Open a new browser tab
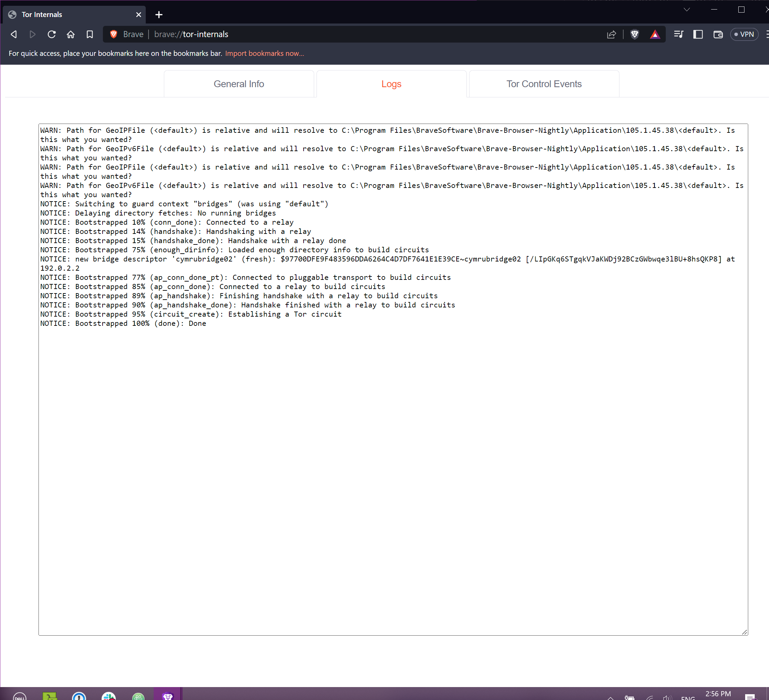769x700 pixels. click(159, 15)
